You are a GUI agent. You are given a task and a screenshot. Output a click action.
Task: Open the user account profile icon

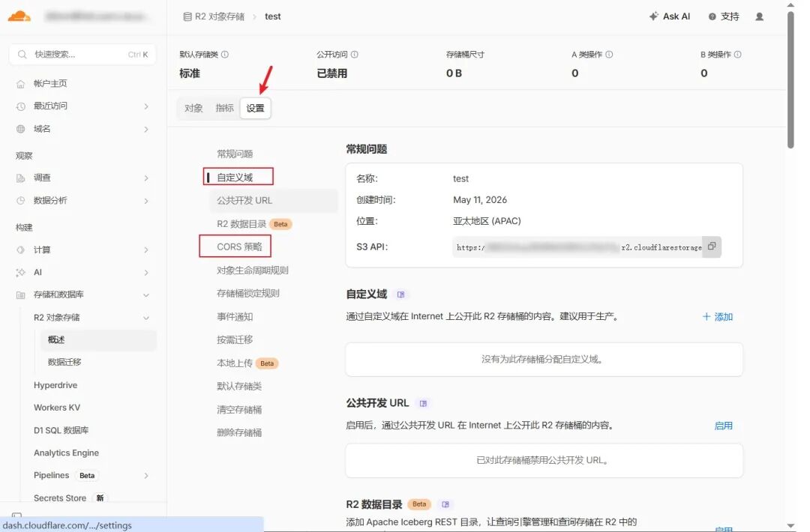click(x=759, y=16)
